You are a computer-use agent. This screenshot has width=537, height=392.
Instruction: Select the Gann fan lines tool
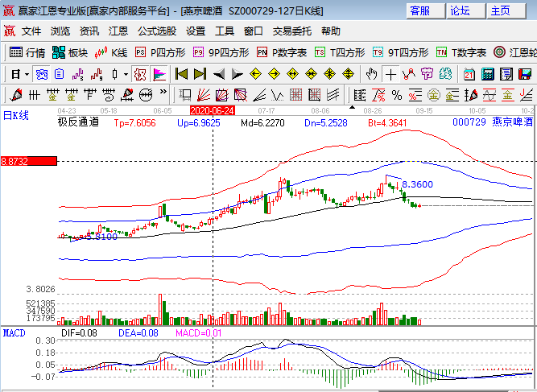tap(204, 95)
